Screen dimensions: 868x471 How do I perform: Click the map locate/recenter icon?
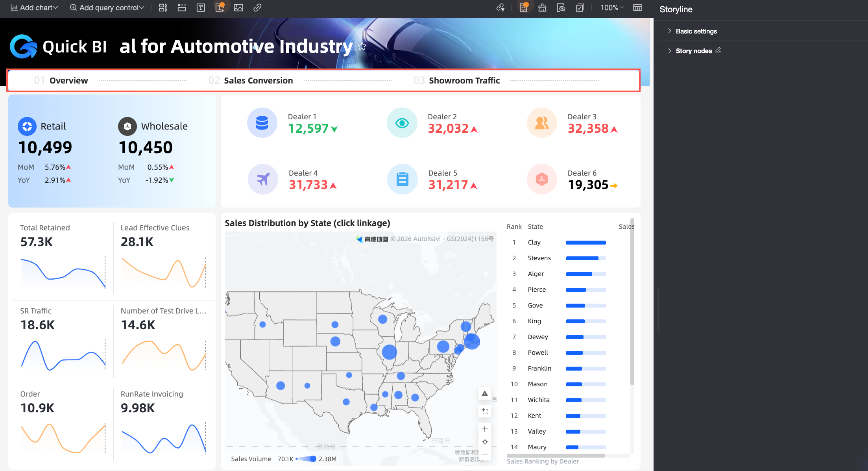coord(485,441)
